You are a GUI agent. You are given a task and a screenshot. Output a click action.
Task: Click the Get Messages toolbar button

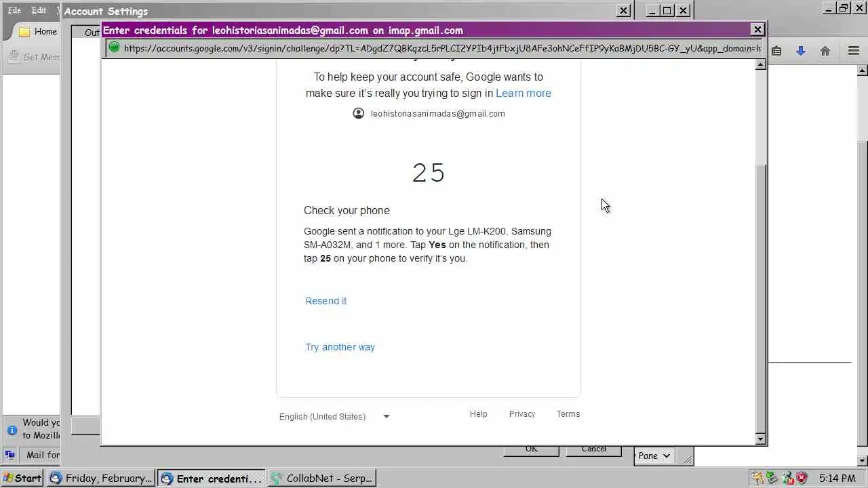click(35, 57)
